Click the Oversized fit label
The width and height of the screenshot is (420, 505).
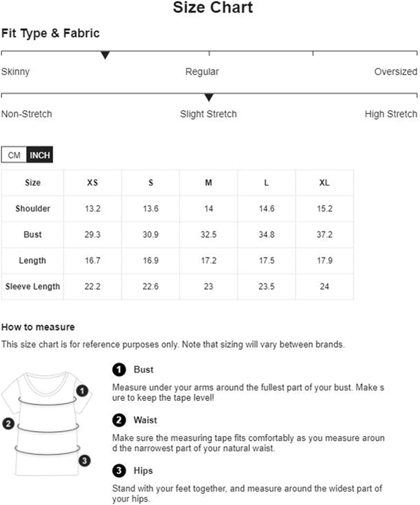395,72
